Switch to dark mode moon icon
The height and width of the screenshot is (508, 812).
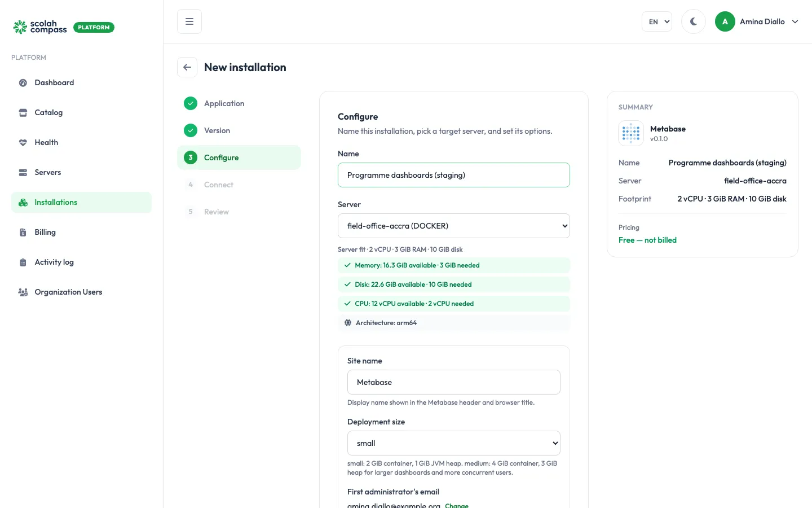[x=694, y=21]
